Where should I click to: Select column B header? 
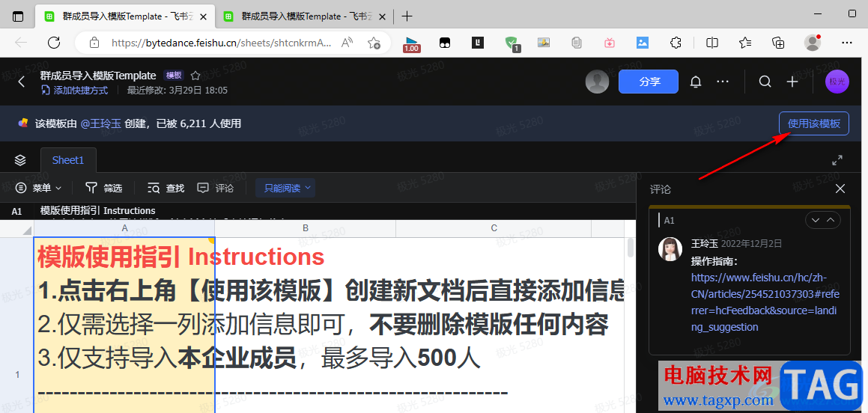coord(305,228)
